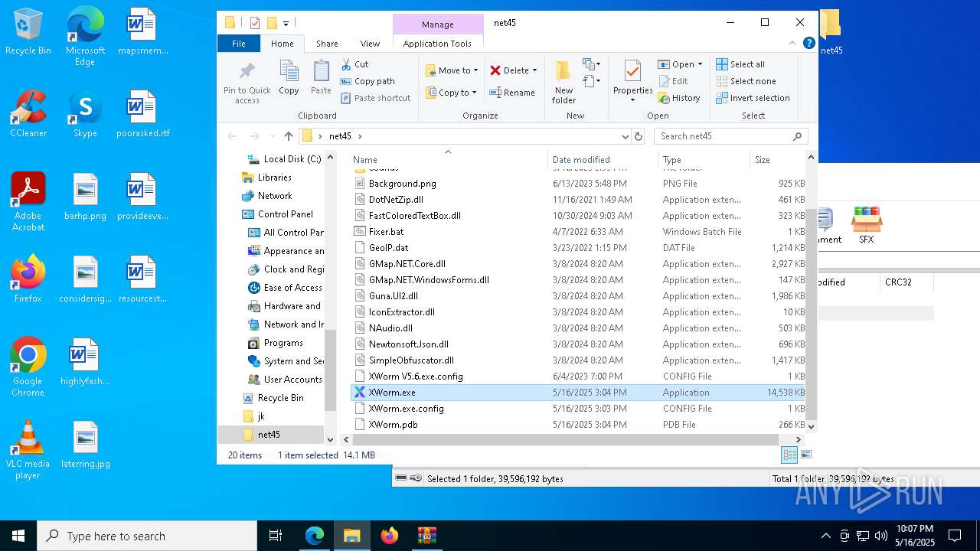The height and width of the screenshot is (551, 980).
Task: Open Task View from the taskbar
Action: pos(276,536)
